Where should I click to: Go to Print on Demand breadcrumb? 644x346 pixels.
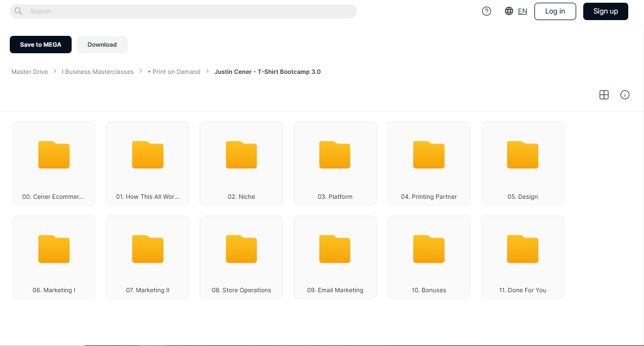click(x=174, y=72)
